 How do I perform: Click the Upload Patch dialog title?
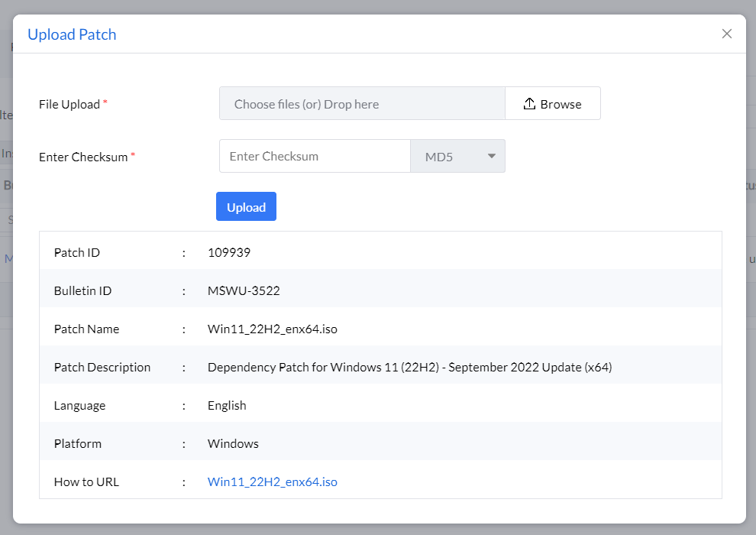pos(72,34)
